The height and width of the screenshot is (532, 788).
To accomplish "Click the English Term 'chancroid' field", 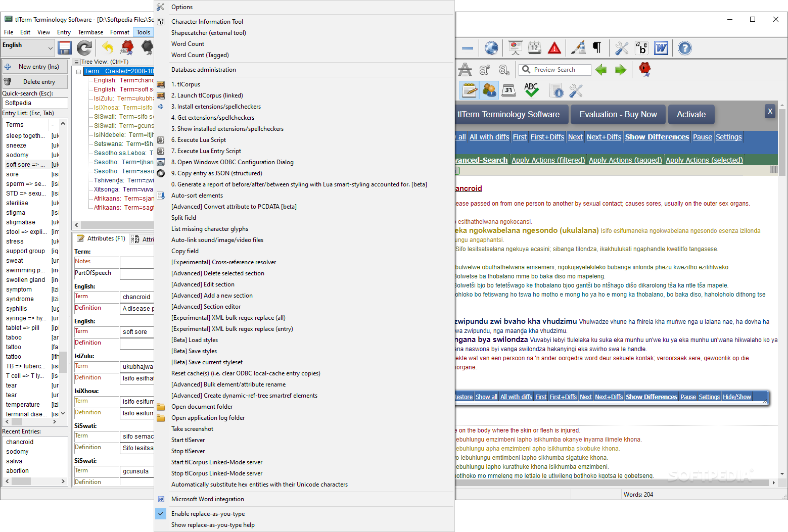I will (x=137, y=297).
